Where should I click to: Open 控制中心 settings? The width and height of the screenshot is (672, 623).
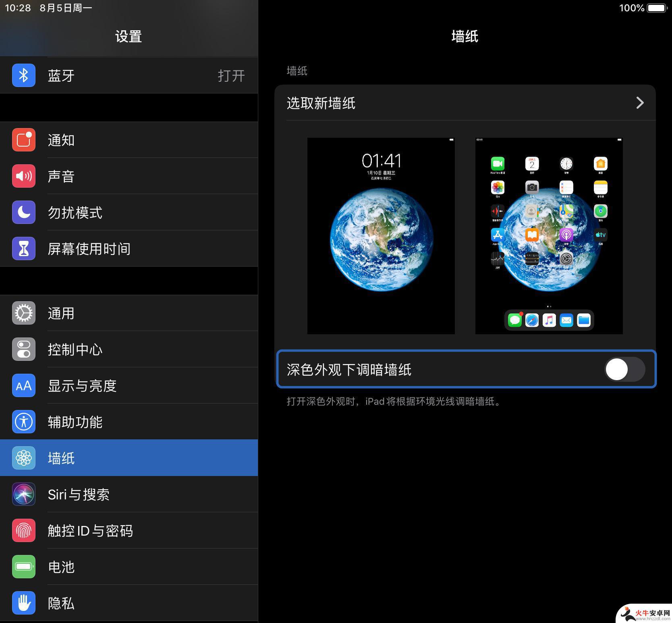click(129, 349)
